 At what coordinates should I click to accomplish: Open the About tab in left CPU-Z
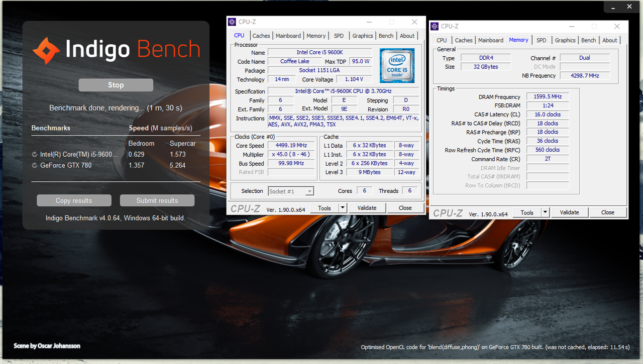point(407,36)
